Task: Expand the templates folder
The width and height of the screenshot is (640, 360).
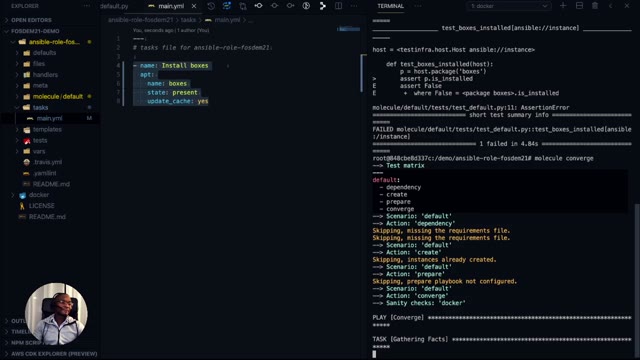Action: coord(17,129)
